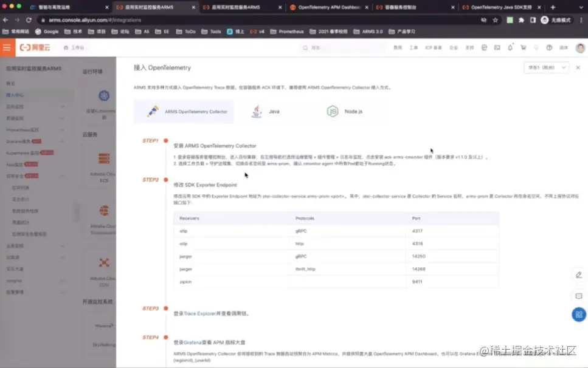Open the Chrome three-dot menu
The height and width of the screenshot is (368, 588).
[x=581, y=20]
